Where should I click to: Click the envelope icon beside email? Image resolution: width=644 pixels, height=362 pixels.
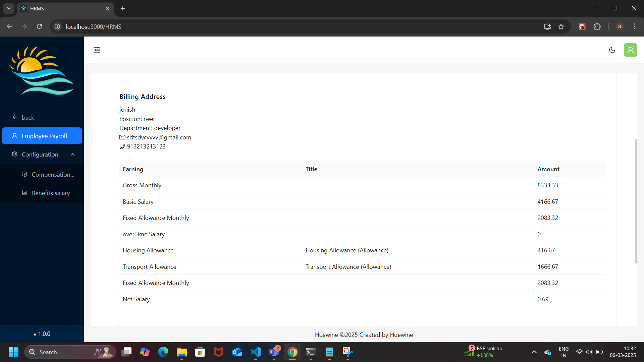click(x=122, y=137)
